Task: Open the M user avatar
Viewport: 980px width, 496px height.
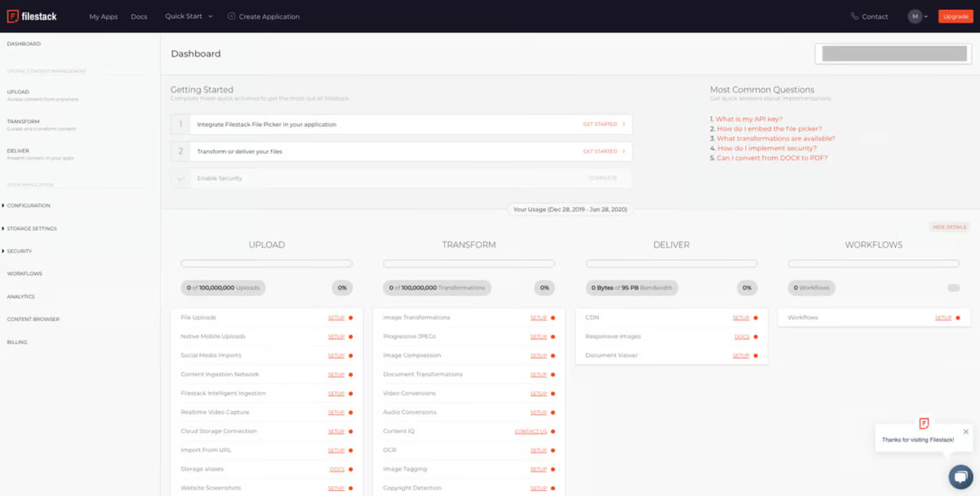Action: [x=915, y=17]
